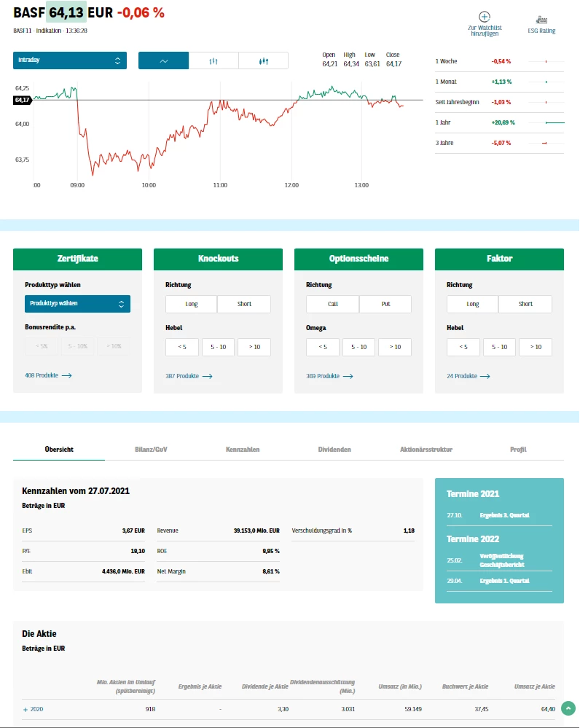Click the ROE value 8,85 %
This screenshot has width=580, height=728.
click(x=271, y=551)
